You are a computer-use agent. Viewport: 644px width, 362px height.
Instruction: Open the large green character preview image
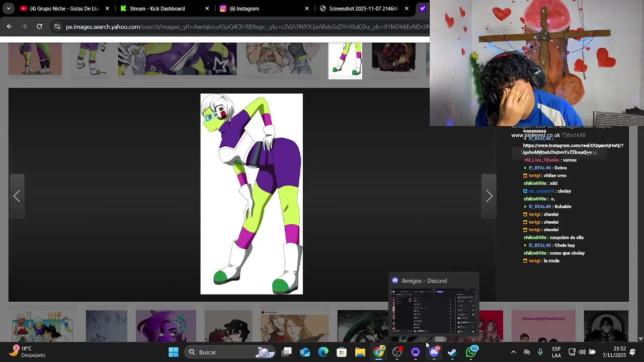[252, 194]
